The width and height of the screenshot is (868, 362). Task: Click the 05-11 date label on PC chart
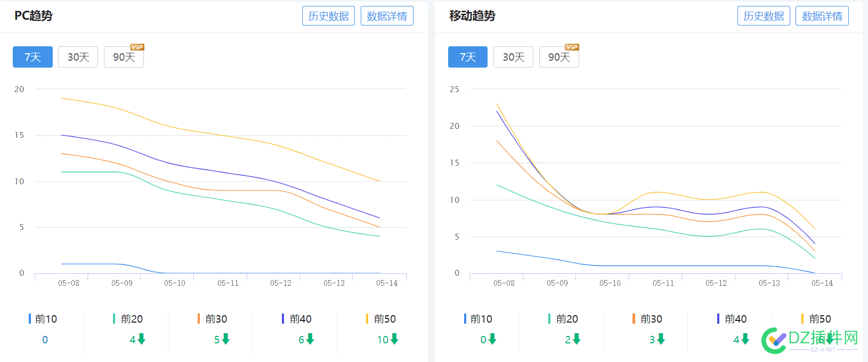[227, 283]
